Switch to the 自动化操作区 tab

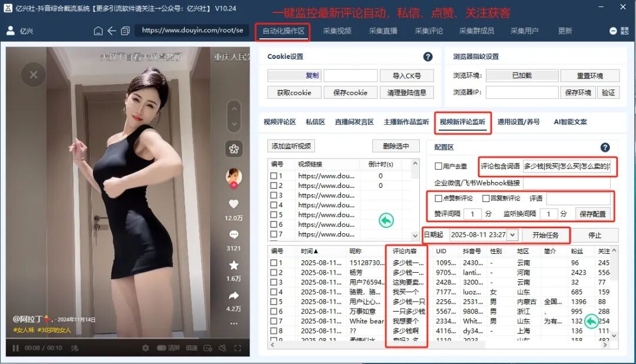pyautogui.click(x=283, y=31)
